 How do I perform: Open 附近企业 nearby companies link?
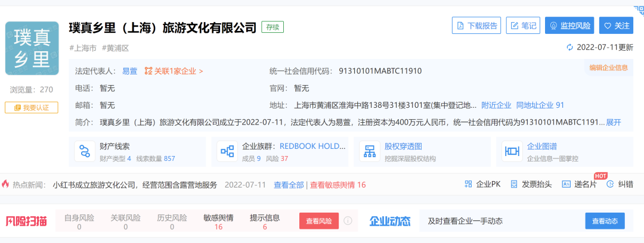pos(497,105)
